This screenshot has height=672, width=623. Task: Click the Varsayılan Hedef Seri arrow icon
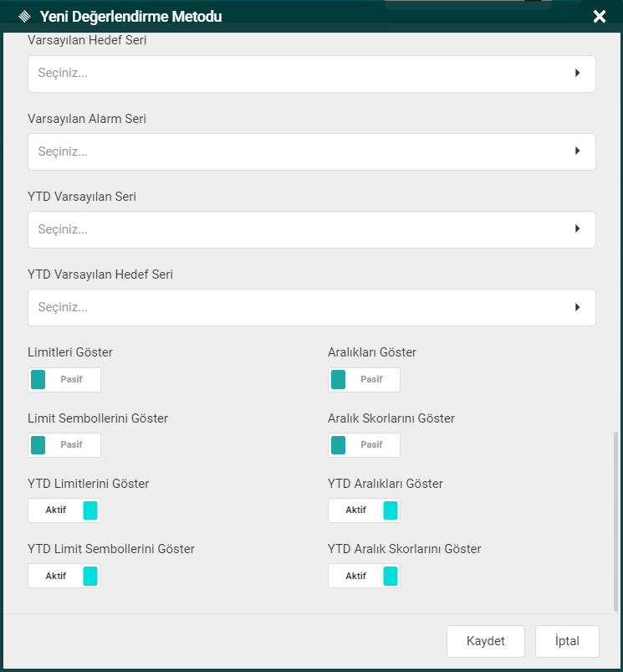tap(577, 74)
